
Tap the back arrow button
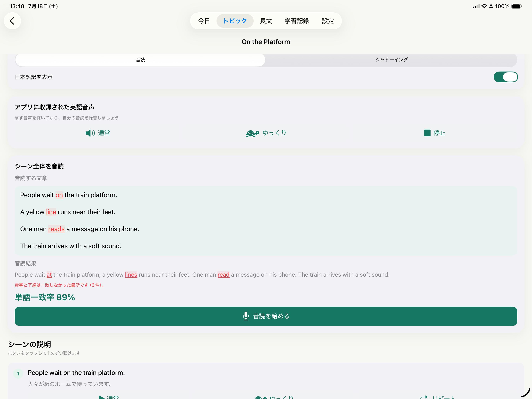[x=12, y=21]
